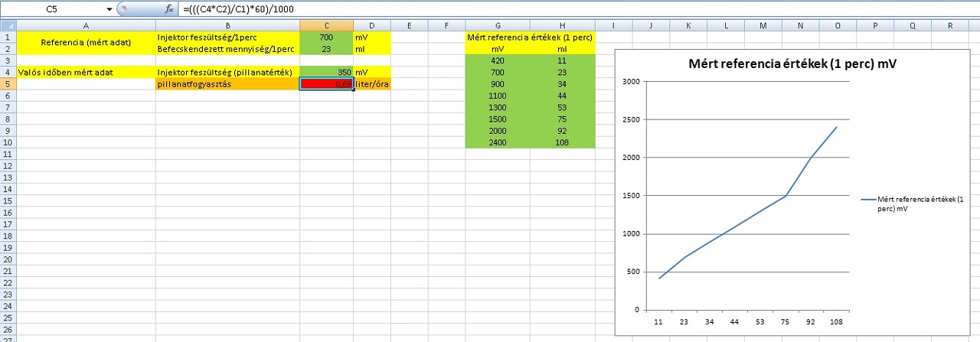The image size is (980, 342).
Task: Select the 1500 cell in column G
Action: 498,119
